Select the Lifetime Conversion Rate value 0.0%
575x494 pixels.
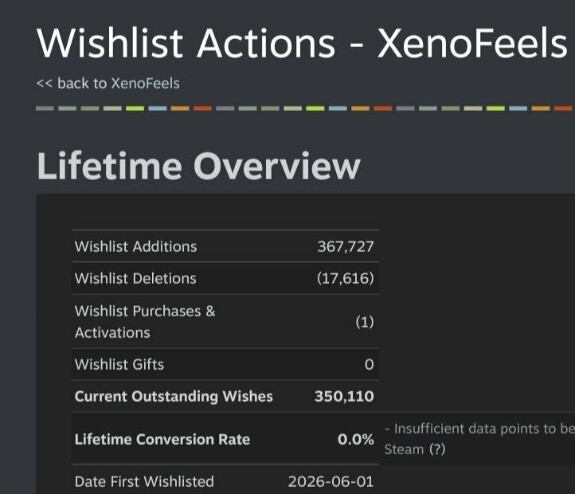pos(356,439)
